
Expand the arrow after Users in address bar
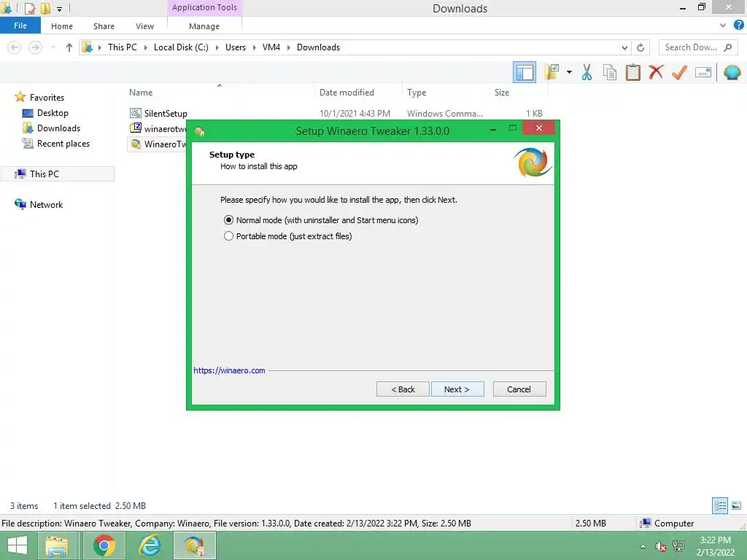(x=255, y=47)
